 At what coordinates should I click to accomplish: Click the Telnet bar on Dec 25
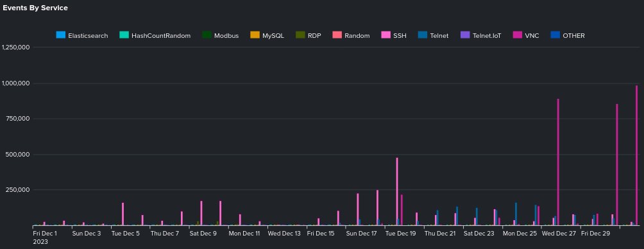click(x=516, y=214)
